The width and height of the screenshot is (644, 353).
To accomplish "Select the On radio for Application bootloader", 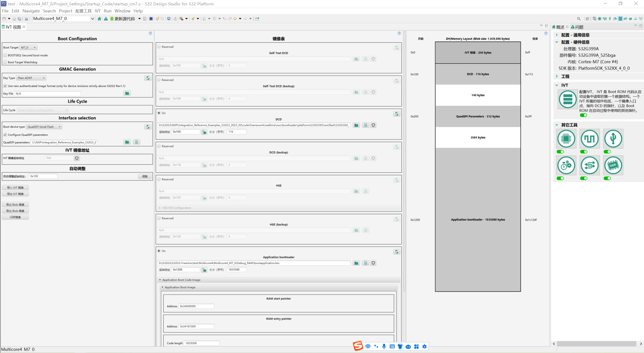I will click(159, 251).
